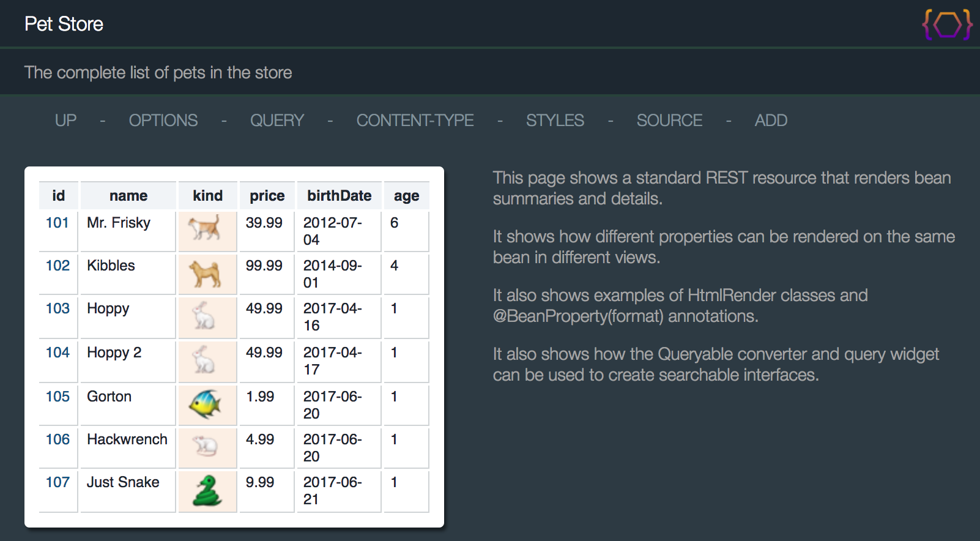Click the rabbit icon in Hoppy 2's row

[x=204, y=360]
